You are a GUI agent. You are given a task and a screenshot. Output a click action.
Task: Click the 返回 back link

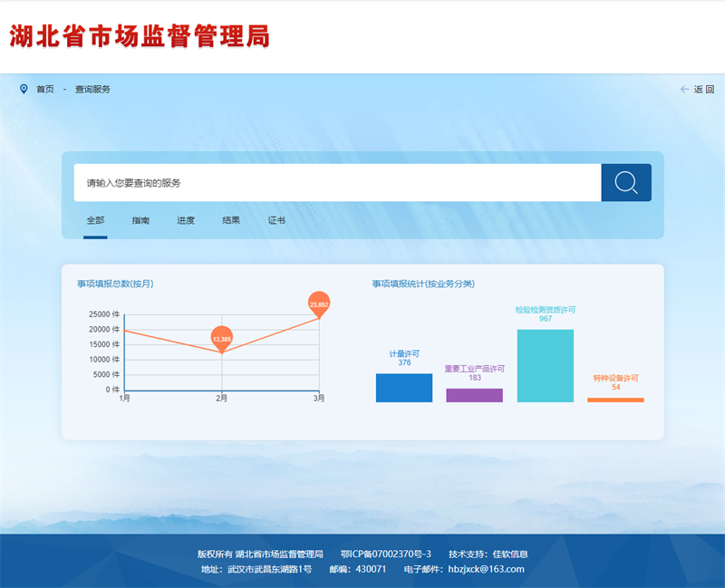[x=704, y=89]
